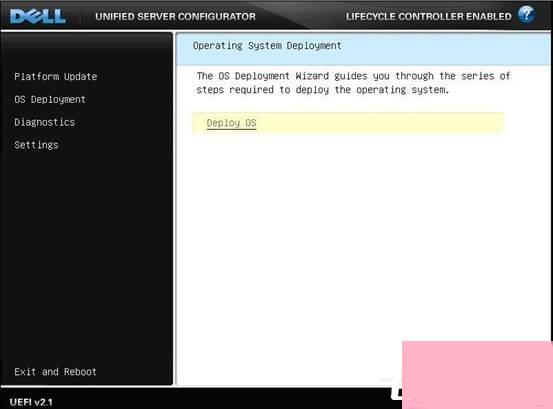Viewport: 553px width, 409px height.
Task: Open OS Deployment menu item
Action: point(50,100)
